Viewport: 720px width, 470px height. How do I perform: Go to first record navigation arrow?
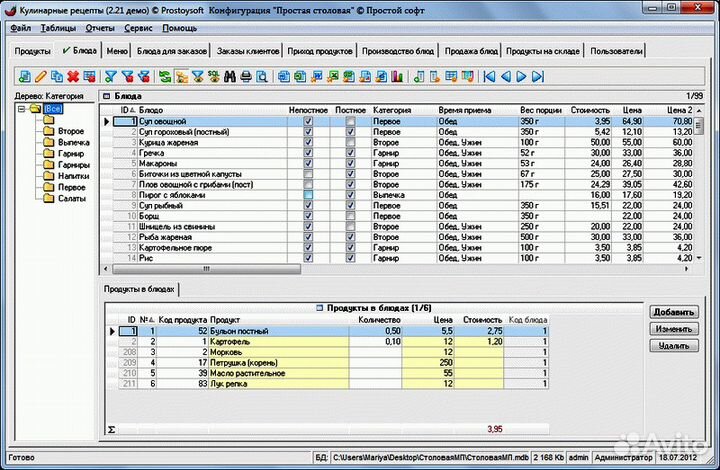(489, 76)
